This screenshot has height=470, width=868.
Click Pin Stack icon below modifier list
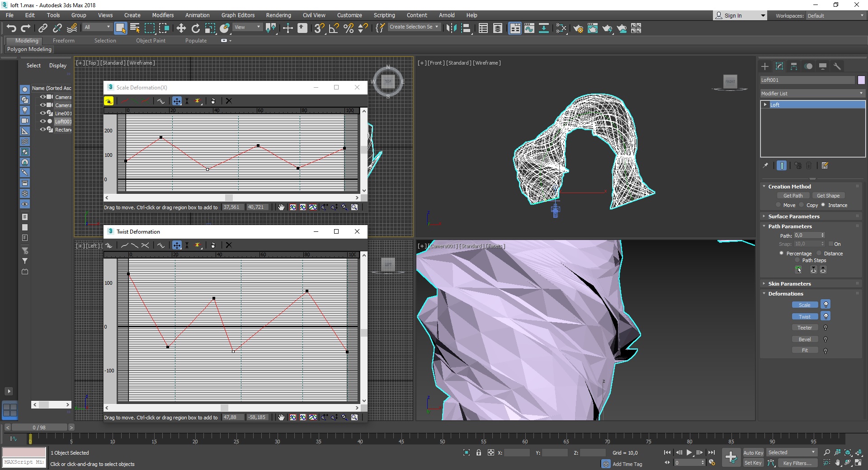click(765, 165)
